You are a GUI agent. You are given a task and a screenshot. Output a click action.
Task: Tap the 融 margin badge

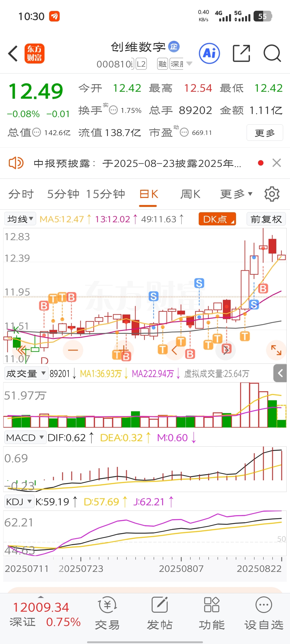pos(162,64)
